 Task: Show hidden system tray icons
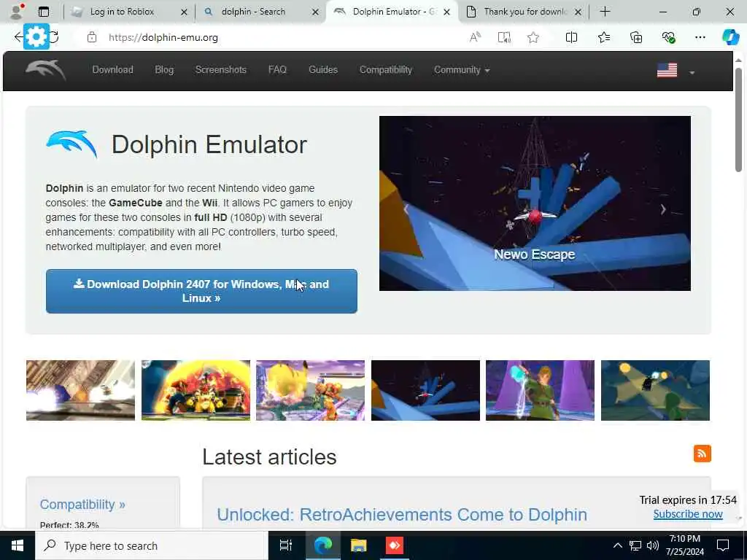617,545
